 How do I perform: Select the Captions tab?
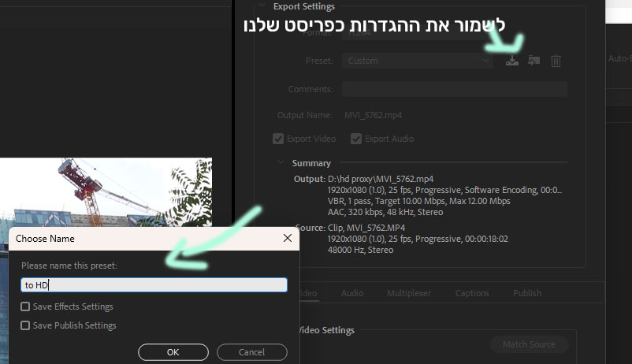click(x=472, y=293)
